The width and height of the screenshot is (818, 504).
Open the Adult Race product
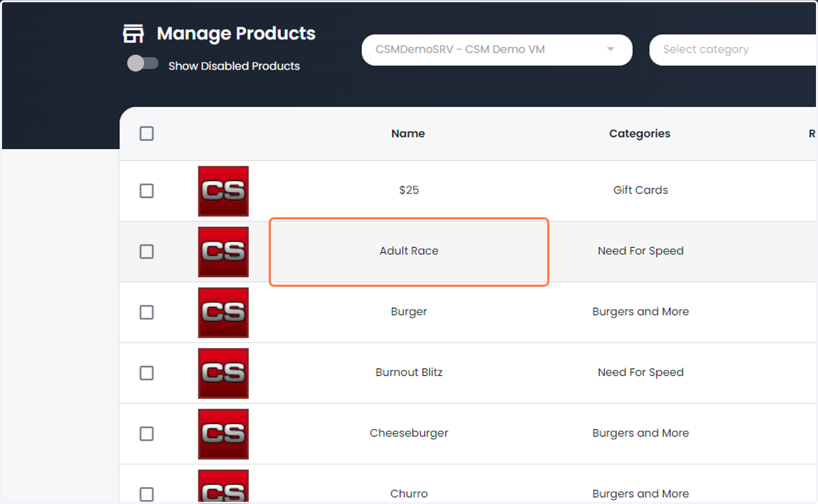coord(409,251)
